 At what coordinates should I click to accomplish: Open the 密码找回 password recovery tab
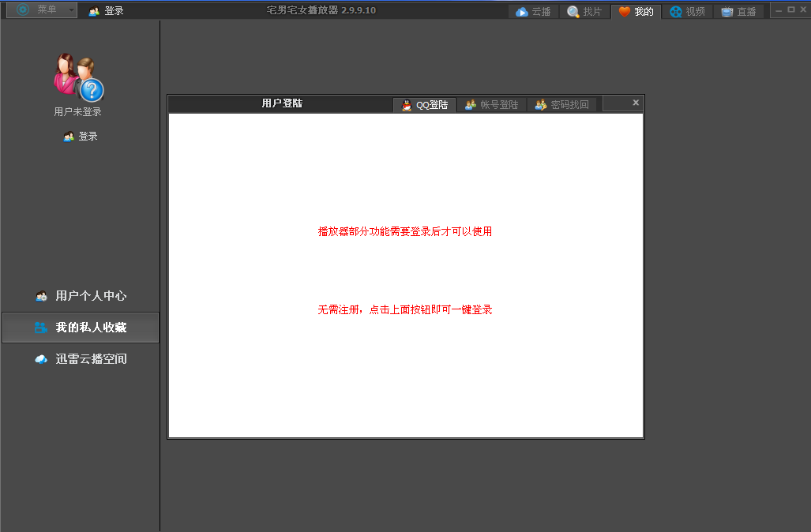point(561,105)
